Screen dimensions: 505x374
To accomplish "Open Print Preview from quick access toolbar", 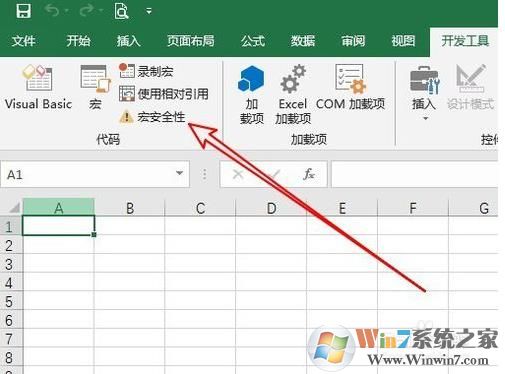I will (121, 11).
